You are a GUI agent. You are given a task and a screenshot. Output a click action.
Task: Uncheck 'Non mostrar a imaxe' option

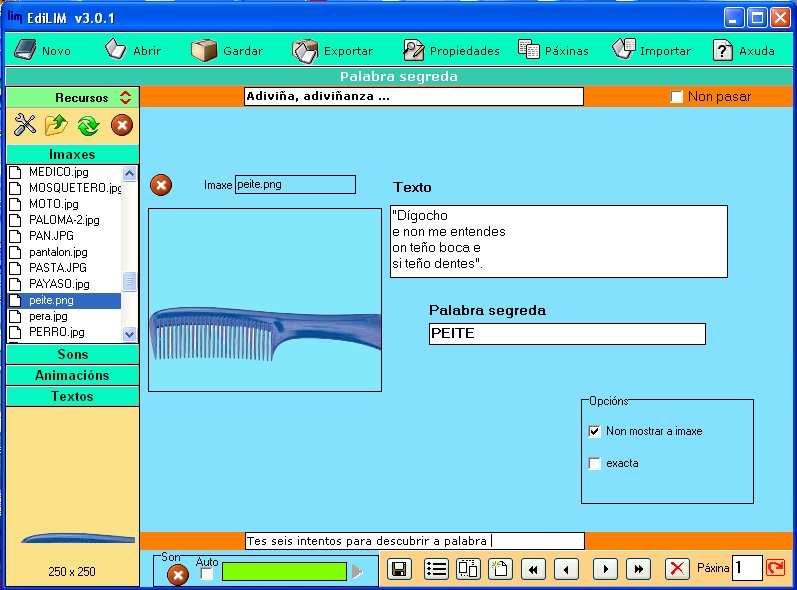point(595,432)
